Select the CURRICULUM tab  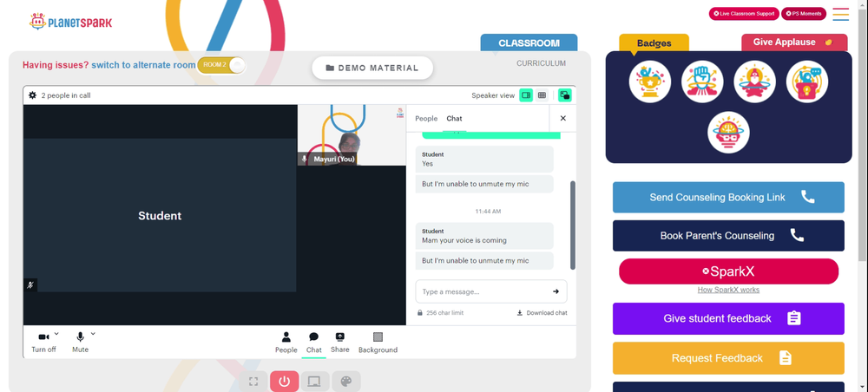541,63
